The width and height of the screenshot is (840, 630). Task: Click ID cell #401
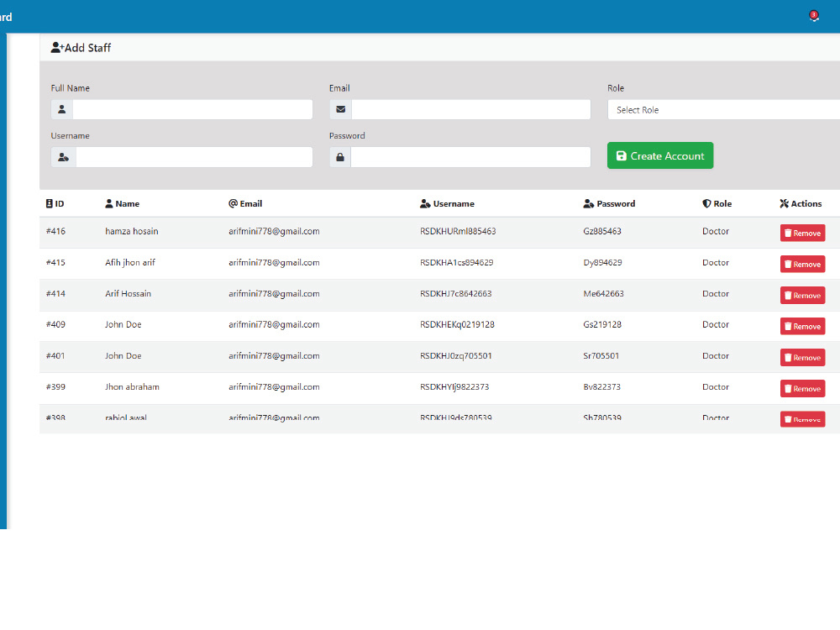click(x=55, y=355)
